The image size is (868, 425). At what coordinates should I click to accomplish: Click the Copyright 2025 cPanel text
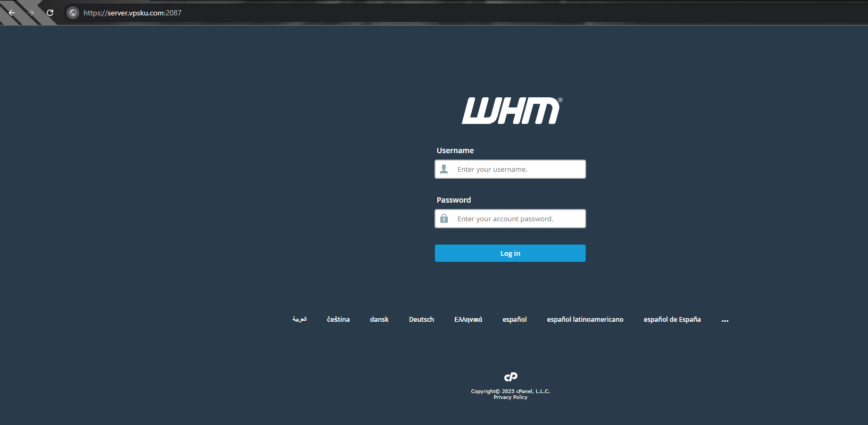point(511,391)
